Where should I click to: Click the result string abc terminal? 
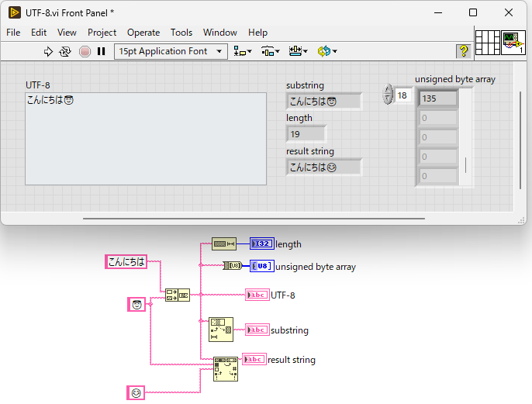tap(254, 359)
